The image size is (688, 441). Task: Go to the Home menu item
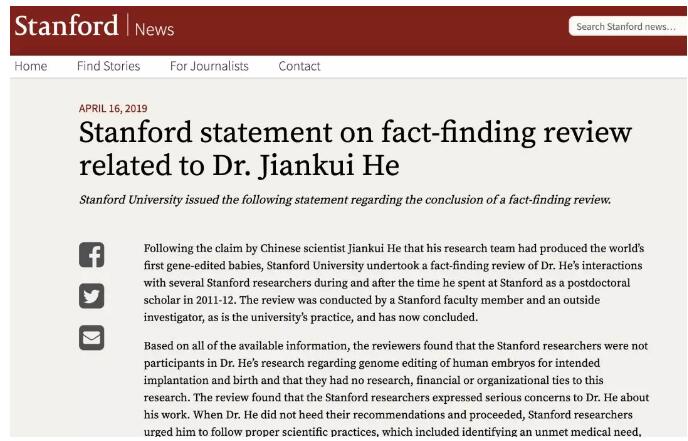(31, 66)
